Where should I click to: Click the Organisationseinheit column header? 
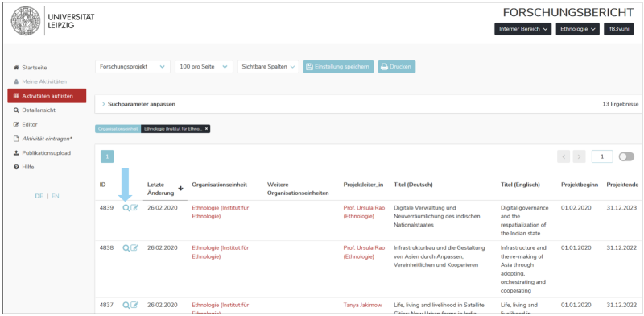219,185
